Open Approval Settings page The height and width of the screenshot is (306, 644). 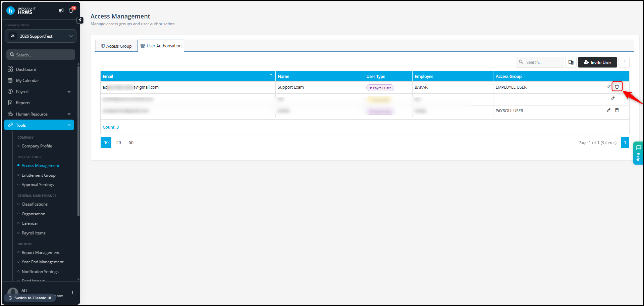pos(38,185)
